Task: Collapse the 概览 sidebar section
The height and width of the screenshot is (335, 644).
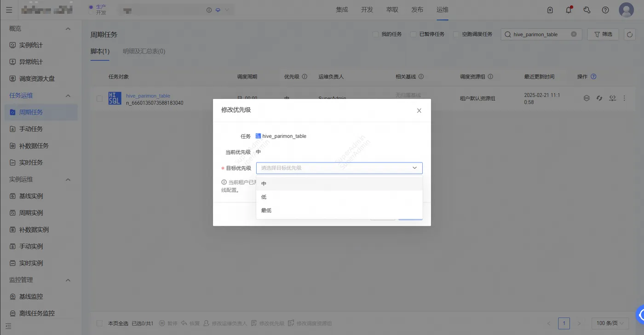Action: pyautogui.click(x=68, y=29)
